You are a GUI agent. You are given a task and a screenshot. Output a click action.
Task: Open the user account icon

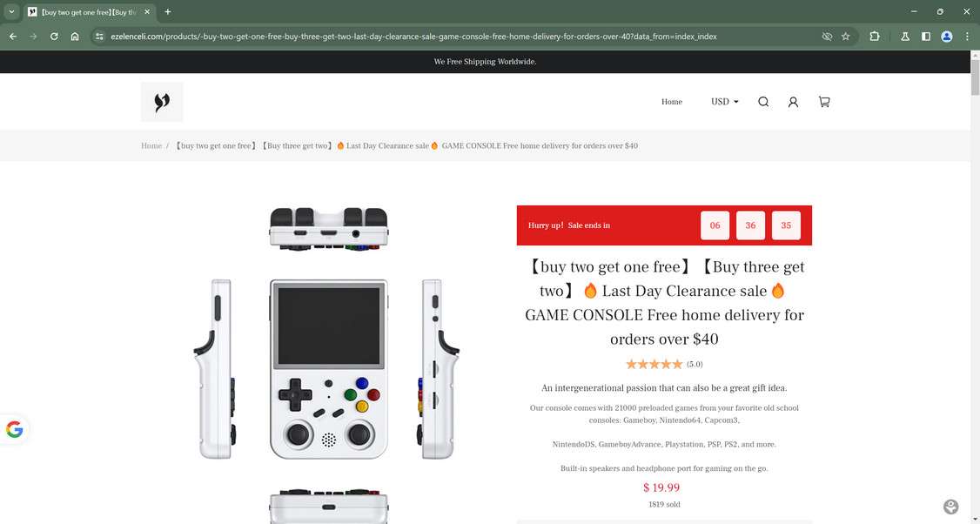(793, 102)
